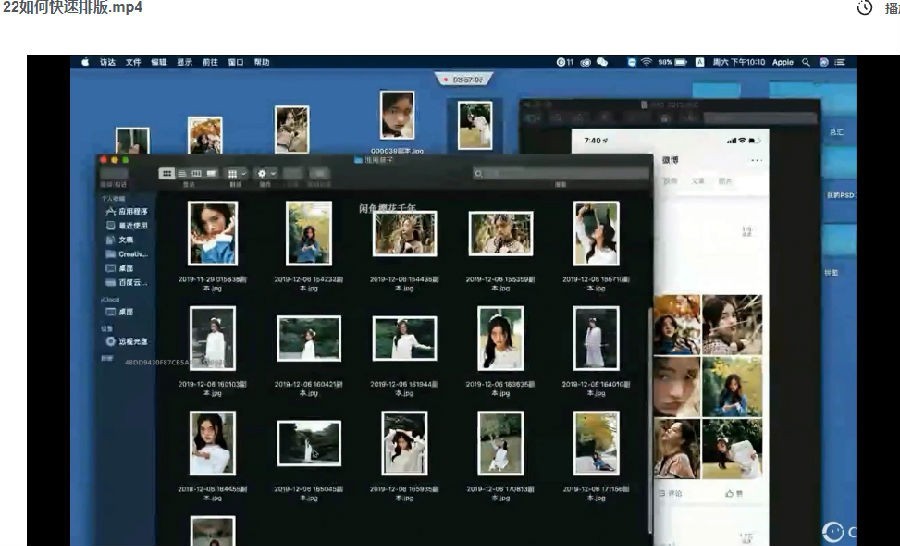Switch Finder to icon view
Viewport: 900px width, 546px height.
point(166,173)
